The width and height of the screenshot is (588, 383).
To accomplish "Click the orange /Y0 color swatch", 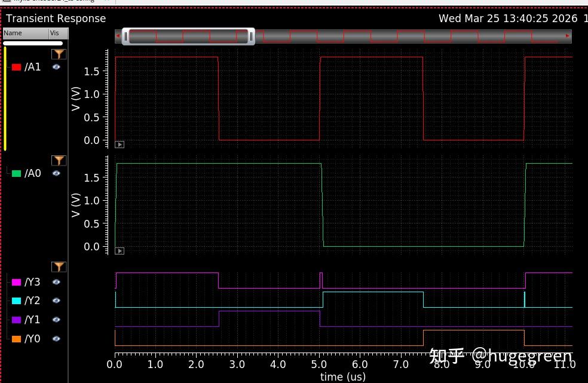I will [16, 339].
